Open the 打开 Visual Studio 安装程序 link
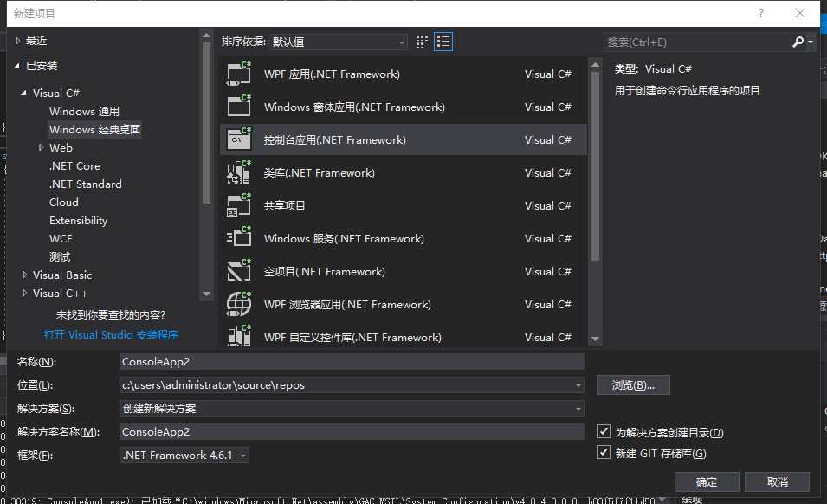The width and height of the screenshot is (827, 504). point(112,335)
